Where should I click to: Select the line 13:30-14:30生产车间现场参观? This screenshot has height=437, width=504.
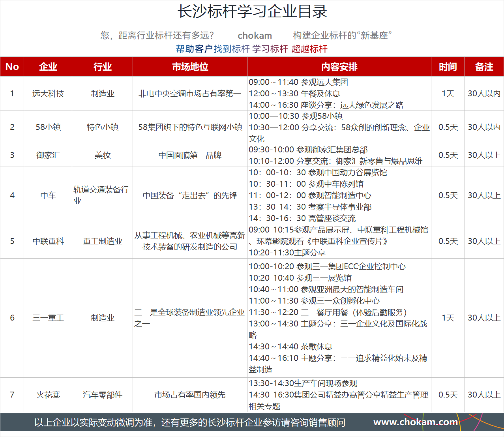[303, 383]
